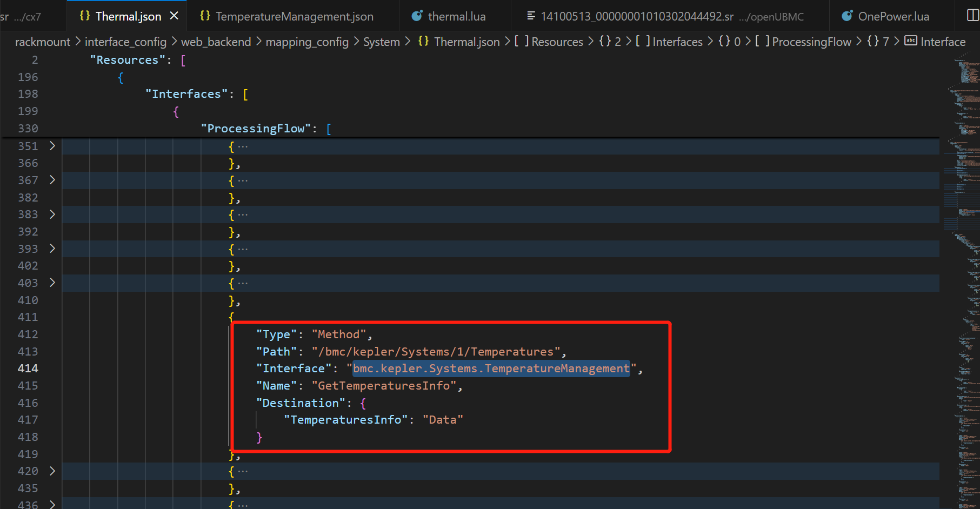Click the JSON icon beside Thermal.json breadcrumb
This screenshot has width=980, height=509.
(x=423, y=42)
